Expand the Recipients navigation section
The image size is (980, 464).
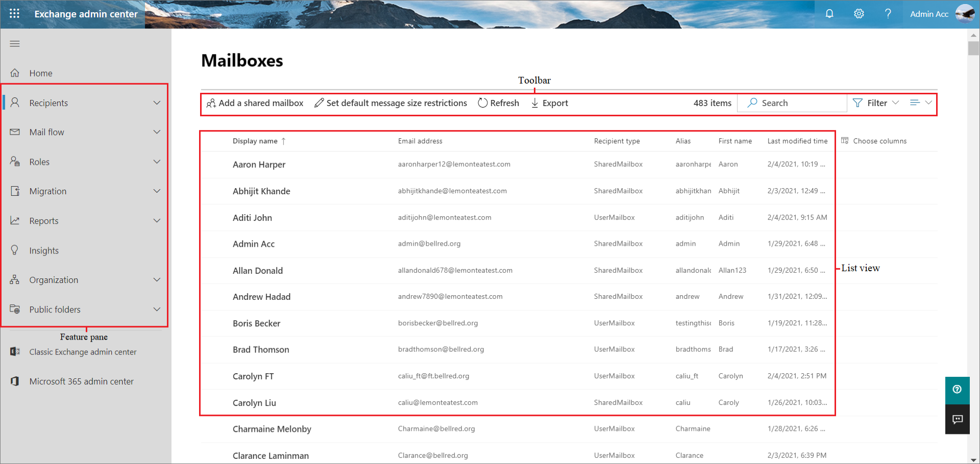pos(157,103)
